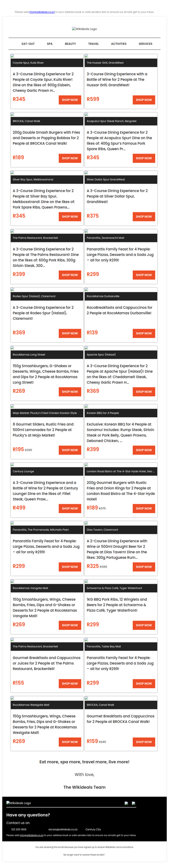Image resolution: width=169 pixels, height=868 pixels.
Task: Open the SPA category
Action: coord(50,44)
